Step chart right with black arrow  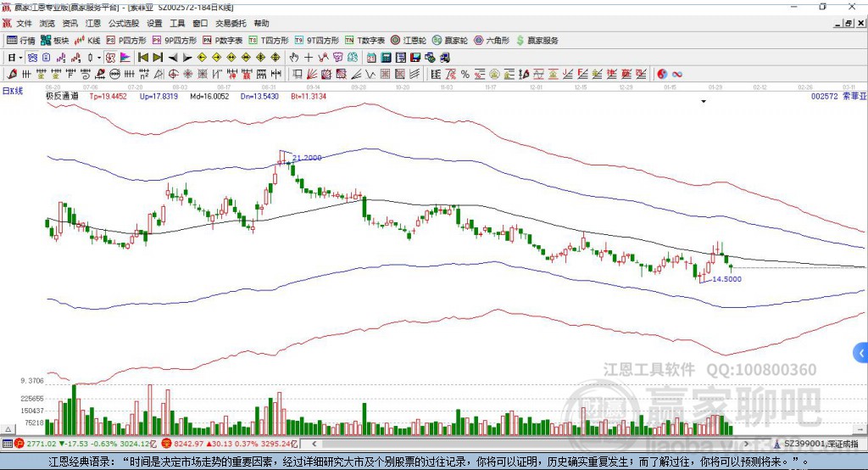coord(187,58)
